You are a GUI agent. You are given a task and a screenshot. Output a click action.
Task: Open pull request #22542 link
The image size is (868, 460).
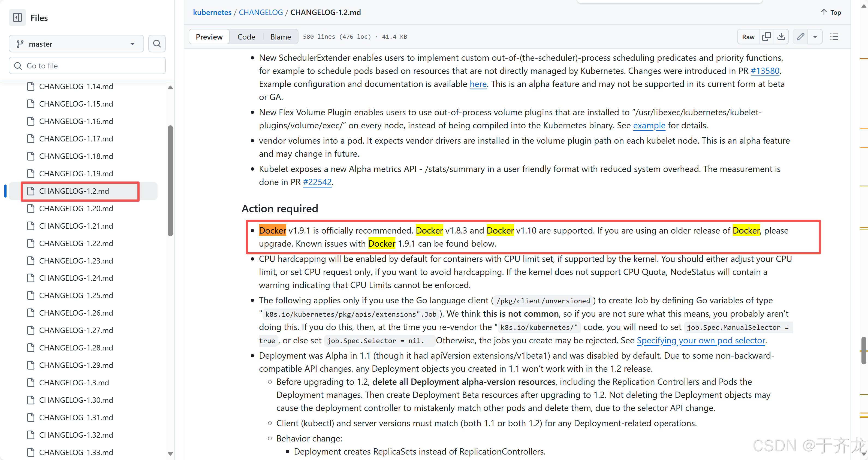317,182
